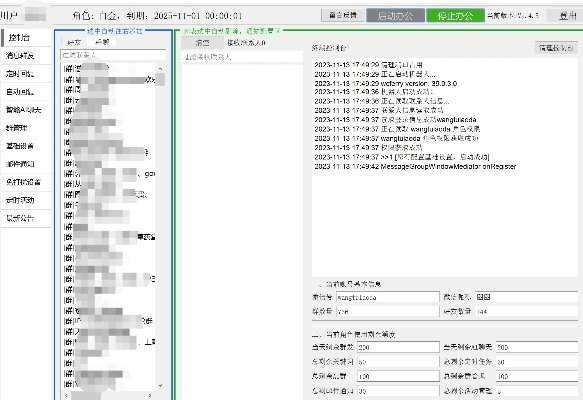
Task: Click log line 'MessageGroupWindowMediator onRegister'
Action: click(415, 167)
